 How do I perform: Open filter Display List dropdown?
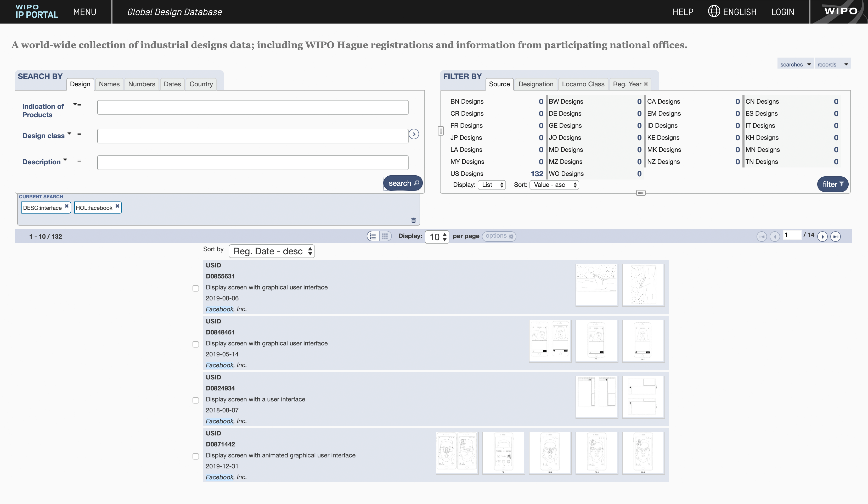coord(492,185)
